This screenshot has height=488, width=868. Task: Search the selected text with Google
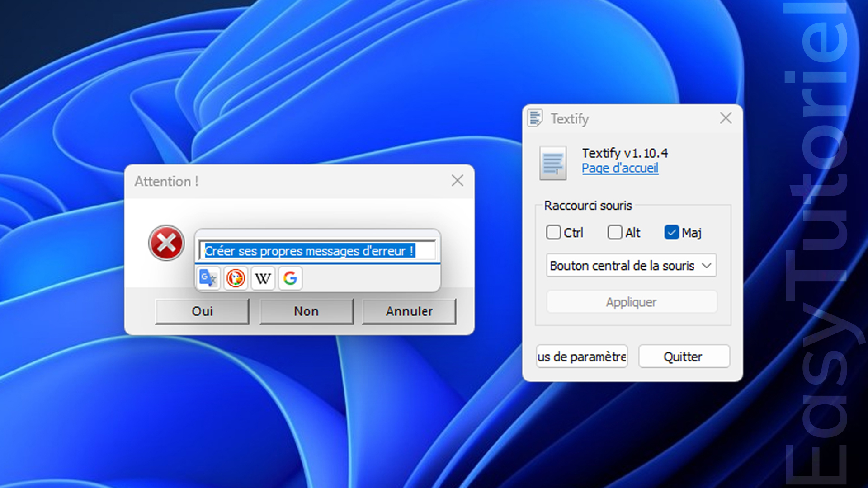click(x=289, y=278)
